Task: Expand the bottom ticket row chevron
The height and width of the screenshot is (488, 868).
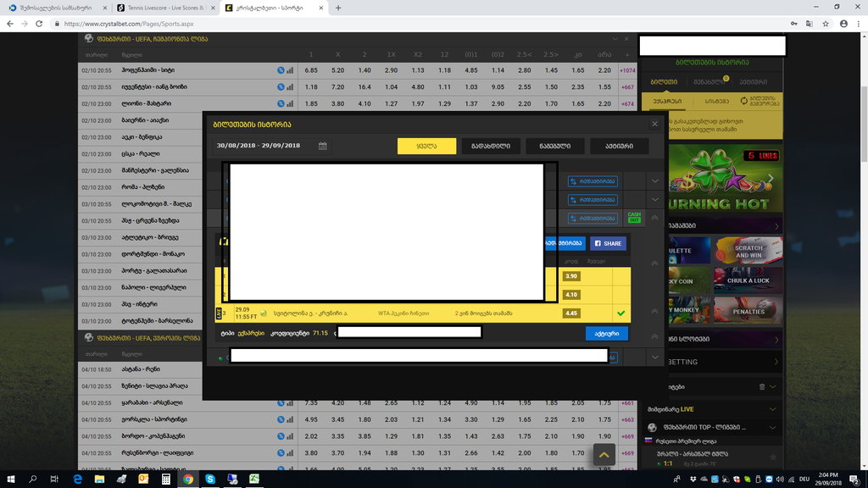Action: [655, 358]
